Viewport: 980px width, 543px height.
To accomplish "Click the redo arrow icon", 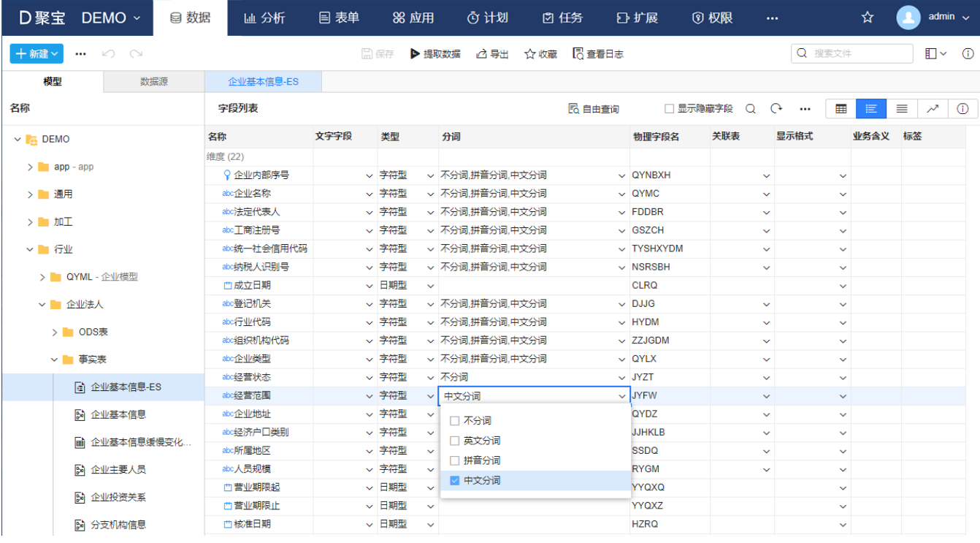I will (136, 53).
